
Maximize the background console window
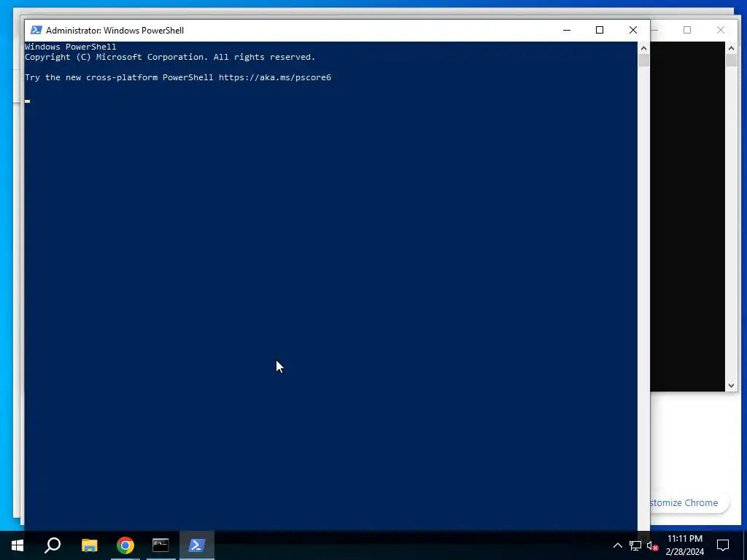(687, 30)
